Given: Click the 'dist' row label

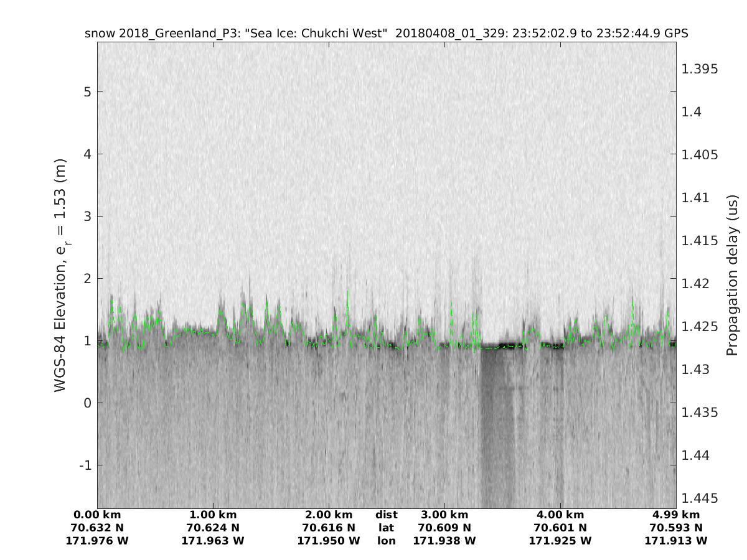Looking at the screenshot, I should tap(387, 515).
